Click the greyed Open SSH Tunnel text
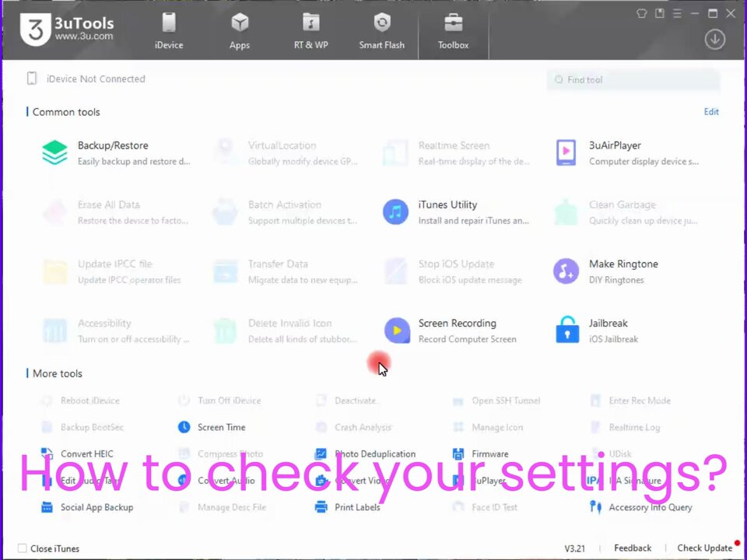 coord(506,401)
